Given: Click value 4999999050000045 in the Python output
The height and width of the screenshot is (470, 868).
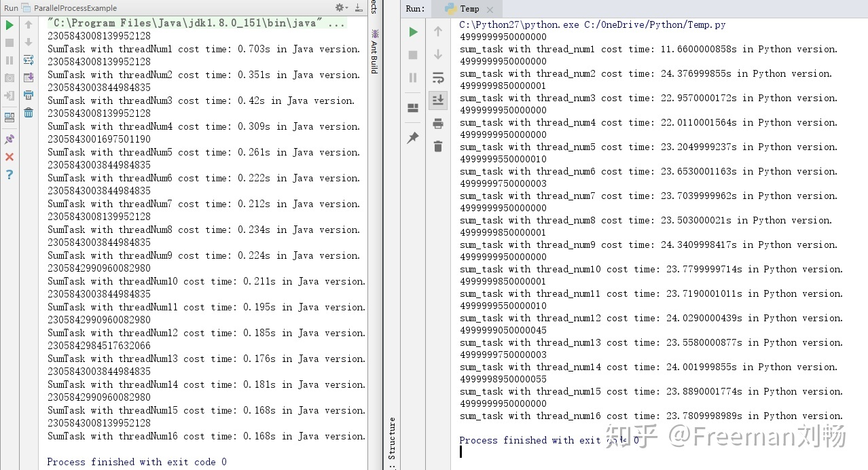Looking at the screenshot, I should (503, 330).
